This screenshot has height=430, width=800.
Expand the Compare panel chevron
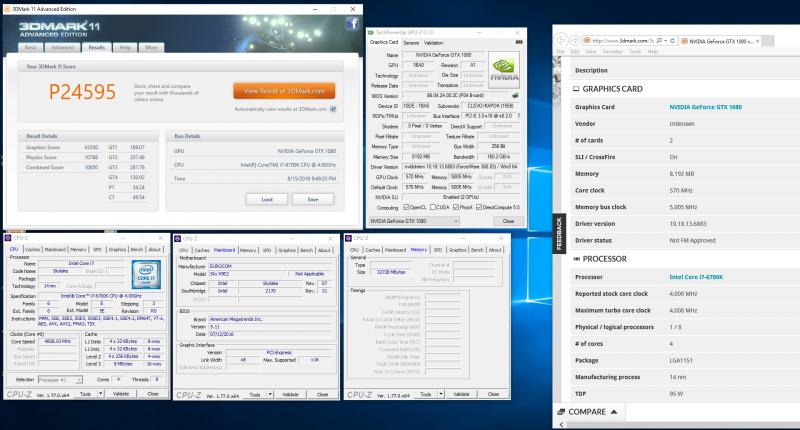[x=614, y=412]
